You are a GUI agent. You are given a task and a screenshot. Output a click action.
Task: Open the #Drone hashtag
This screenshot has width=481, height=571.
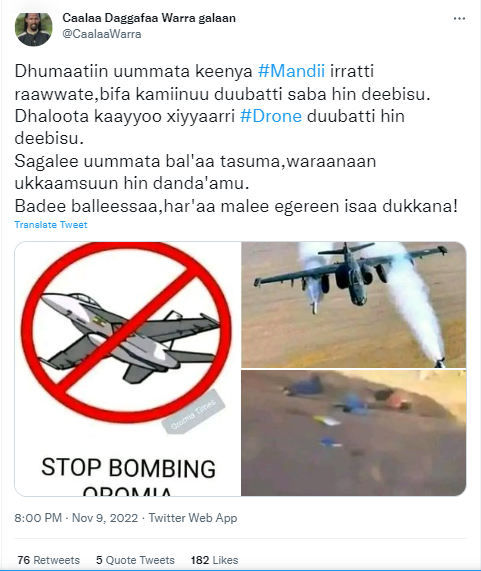pos(271,116)
